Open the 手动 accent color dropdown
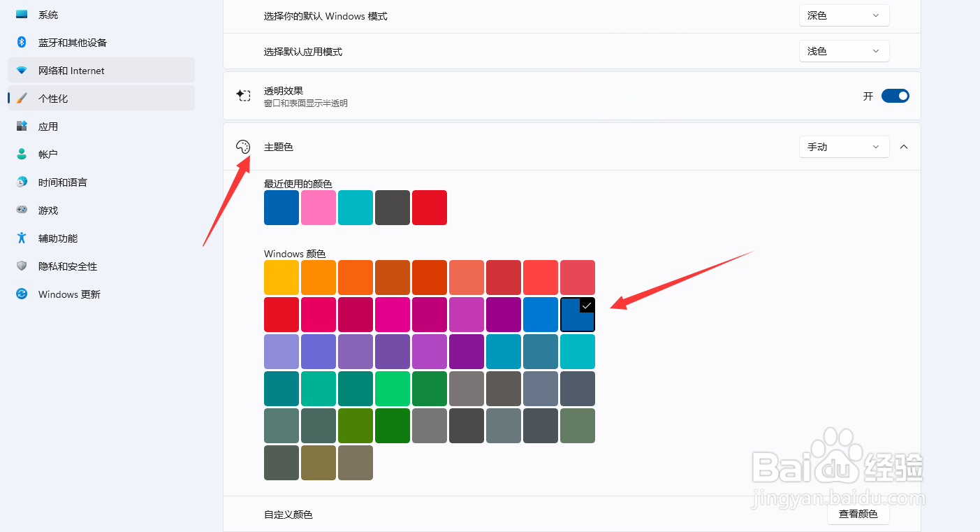The image size is (980, 532). click(x=844, y=147)
